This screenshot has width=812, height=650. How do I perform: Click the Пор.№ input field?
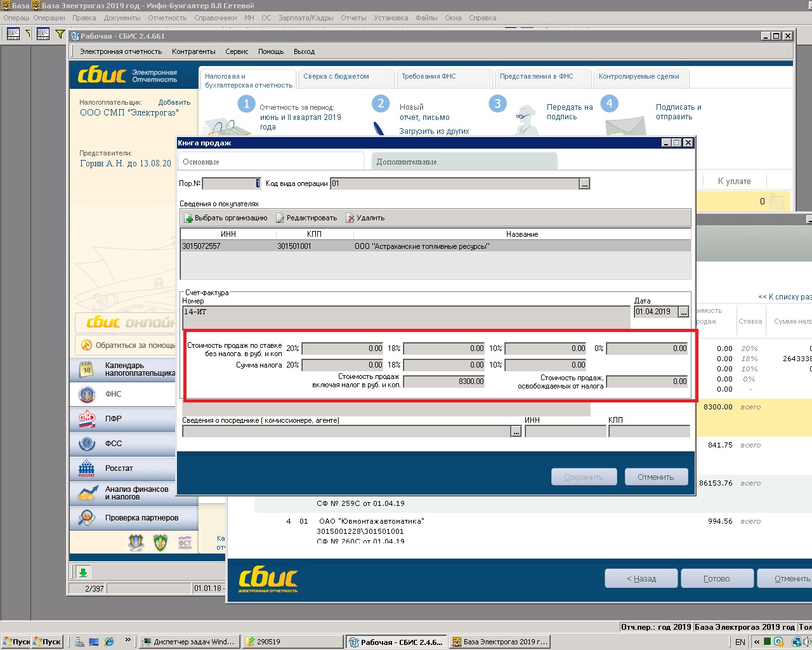tap(232, 183)
